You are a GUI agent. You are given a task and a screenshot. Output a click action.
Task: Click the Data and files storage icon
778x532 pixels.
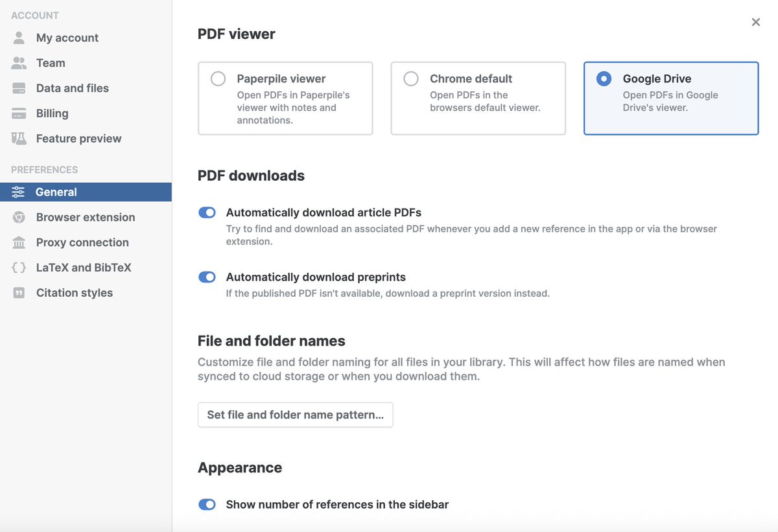point(19,88)
